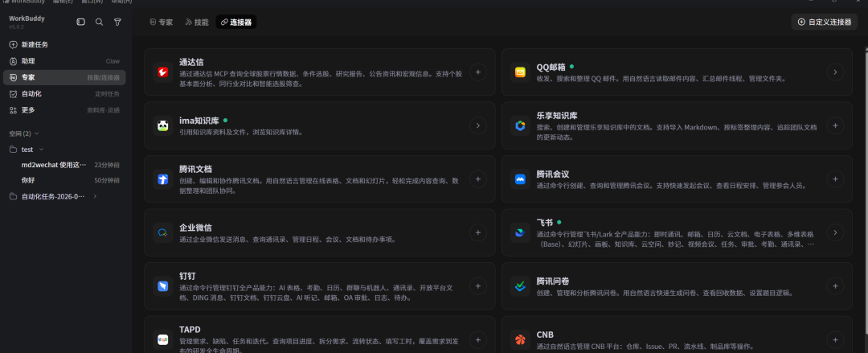Click the ima知识库 panda logo
Viewport: 868px width, 353px height.
[x=162, y=125]
